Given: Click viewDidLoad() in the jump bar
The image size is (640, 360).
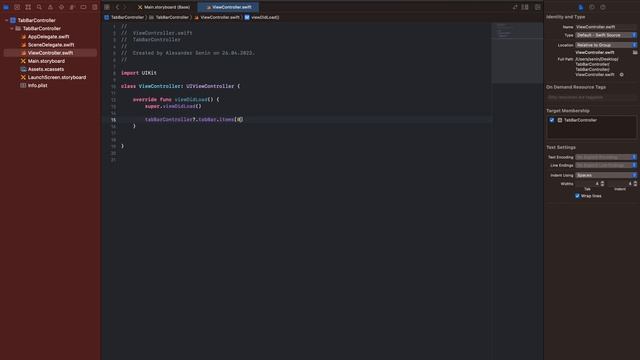Looking at the screenshot, I should point(265,17).
